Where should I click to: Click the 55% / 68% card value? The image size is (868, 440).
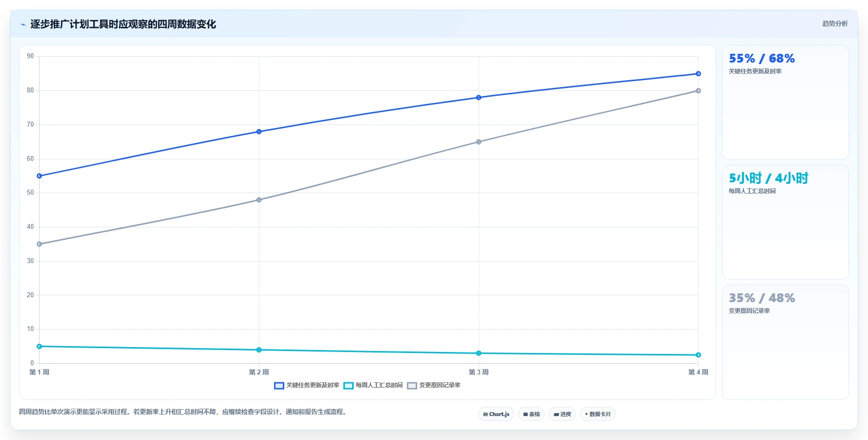(x=762, y=59)
